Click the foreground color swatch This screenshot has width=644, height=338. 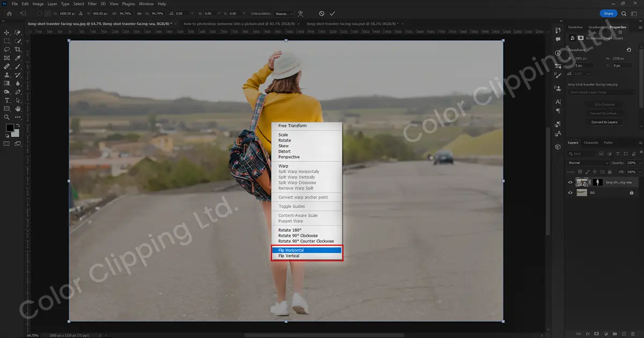(10, 128)
